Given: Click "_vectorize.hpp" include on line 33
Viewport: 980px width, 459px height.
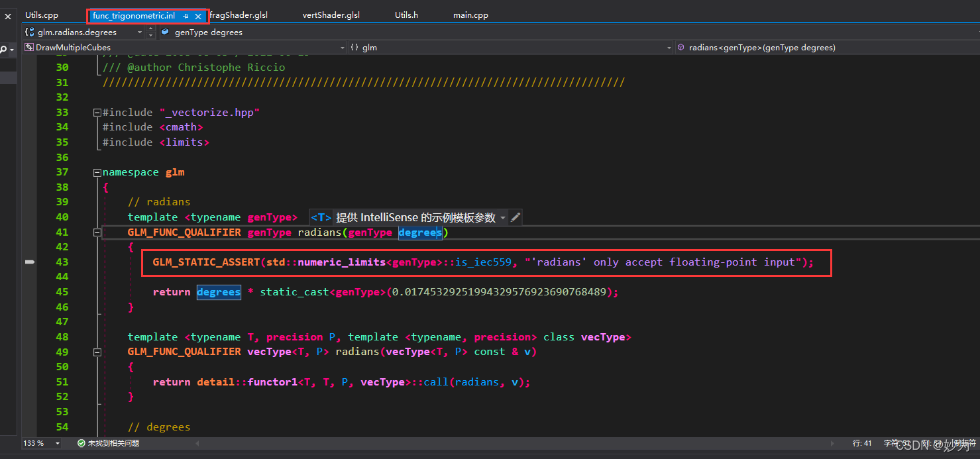Looking at the screenshot, I should 209,113.
